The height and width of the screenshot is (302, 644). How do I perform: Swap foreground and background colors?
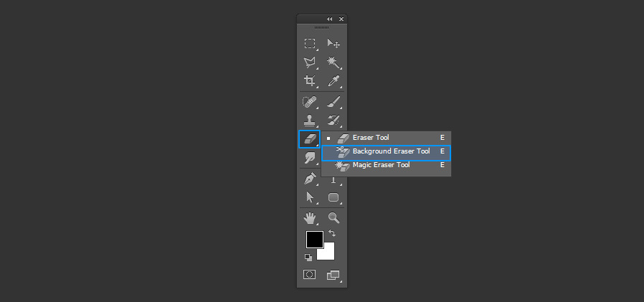tap(332, 233)
